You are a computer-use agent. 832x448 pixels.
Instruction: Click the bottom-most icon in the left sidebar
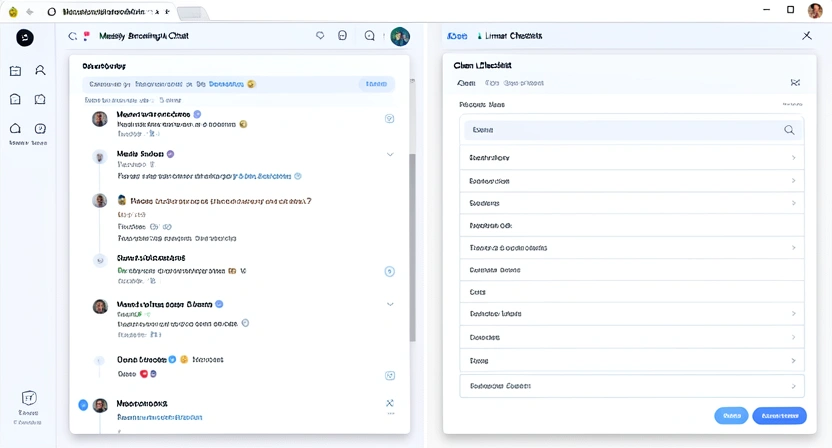coord(29,398)
